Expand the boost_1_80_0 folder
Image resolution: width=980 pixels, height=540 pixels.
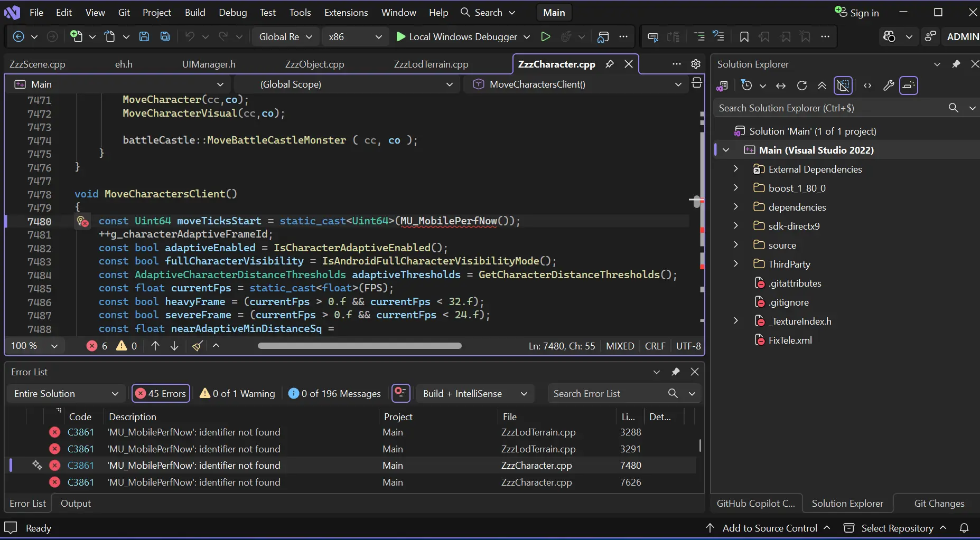(x=736, y=188)
